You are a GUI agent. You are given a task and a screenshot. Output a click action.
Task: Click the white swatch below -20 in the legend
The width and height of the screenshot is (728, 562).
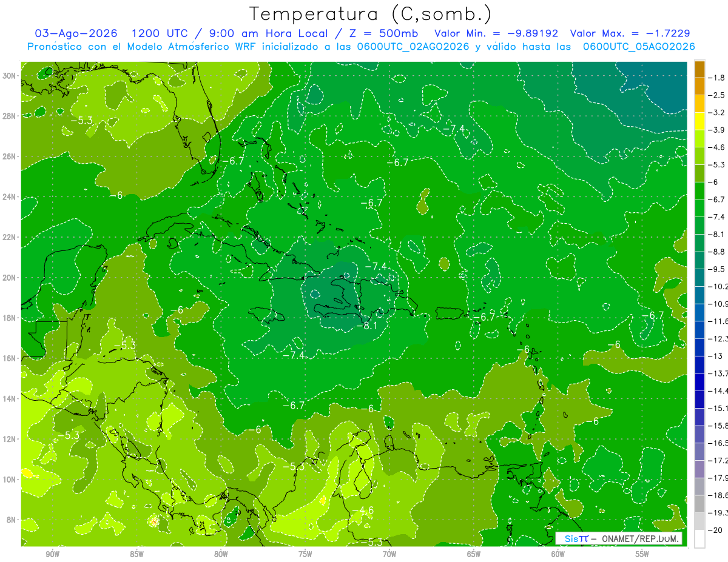click(699, 539)
